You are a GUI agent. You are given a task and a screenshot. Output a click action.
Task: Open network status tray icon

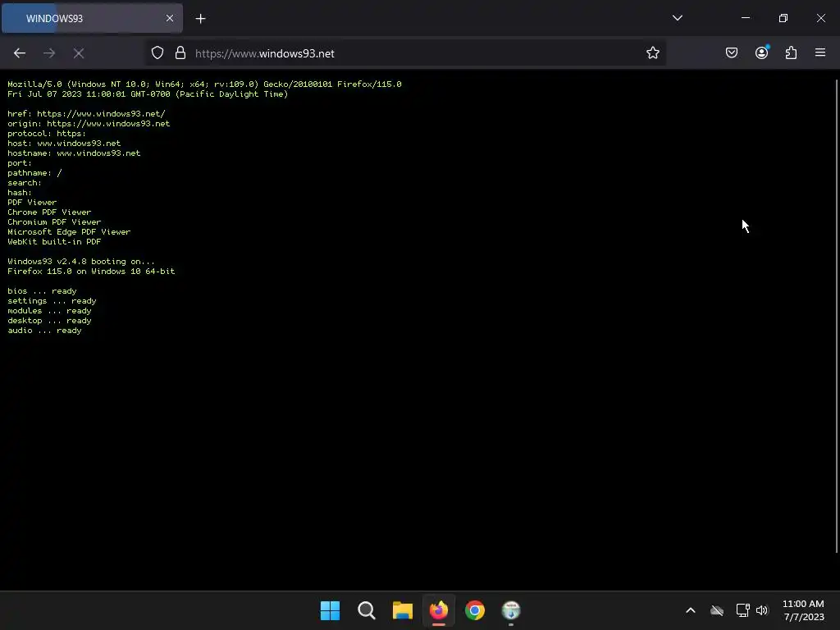[742, 610]
